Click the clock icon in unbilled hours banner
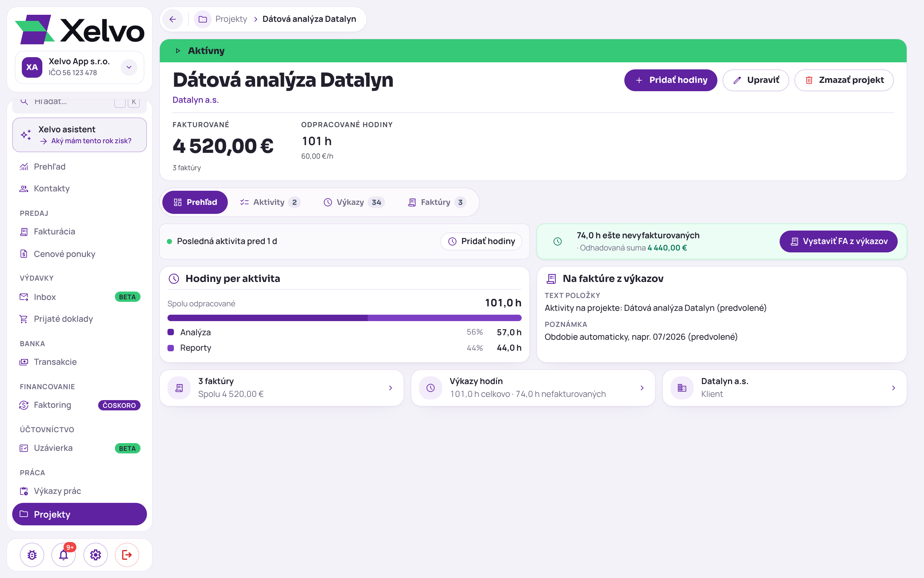924x578 pixels. (x=558, y=241)
